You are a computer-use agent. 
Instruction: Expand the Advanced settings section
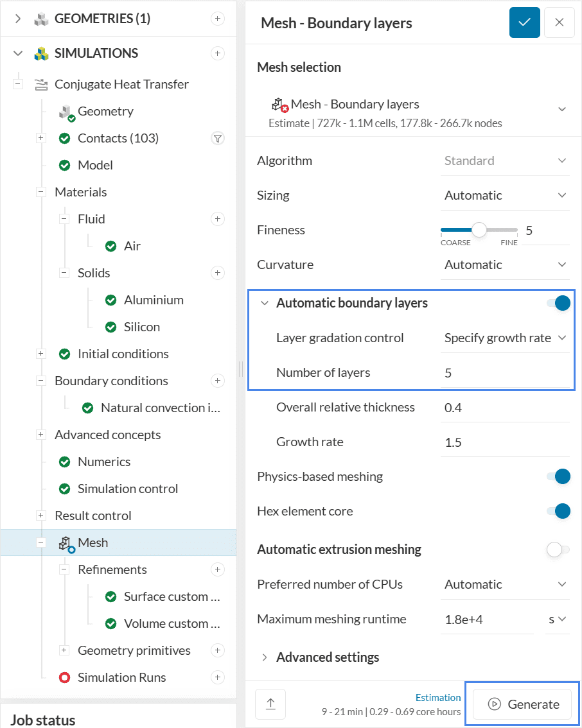pyautogui.click(x=327, y=657)
